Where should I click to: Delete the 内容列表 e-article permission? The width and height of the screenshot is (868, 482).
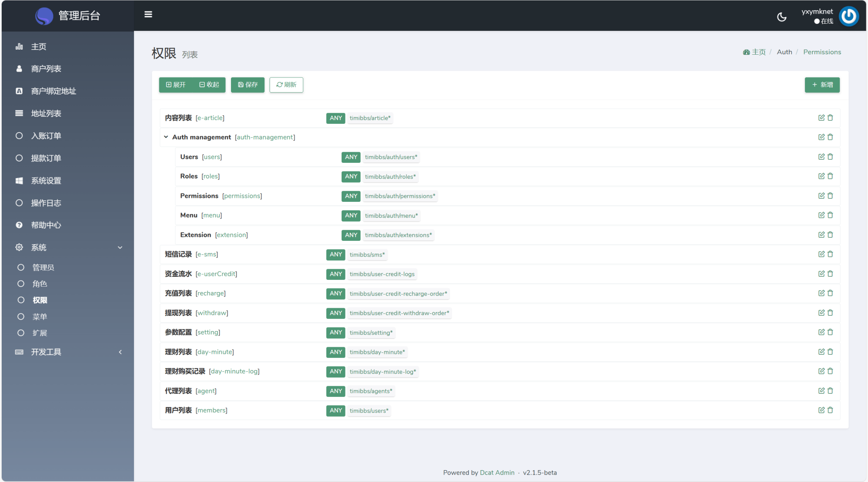830,118
